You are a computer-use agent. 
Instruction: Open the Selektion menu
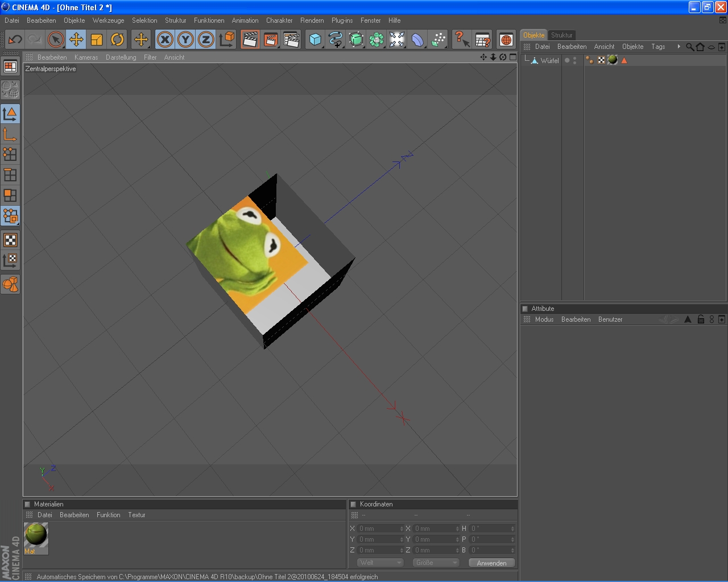[144, 20]
